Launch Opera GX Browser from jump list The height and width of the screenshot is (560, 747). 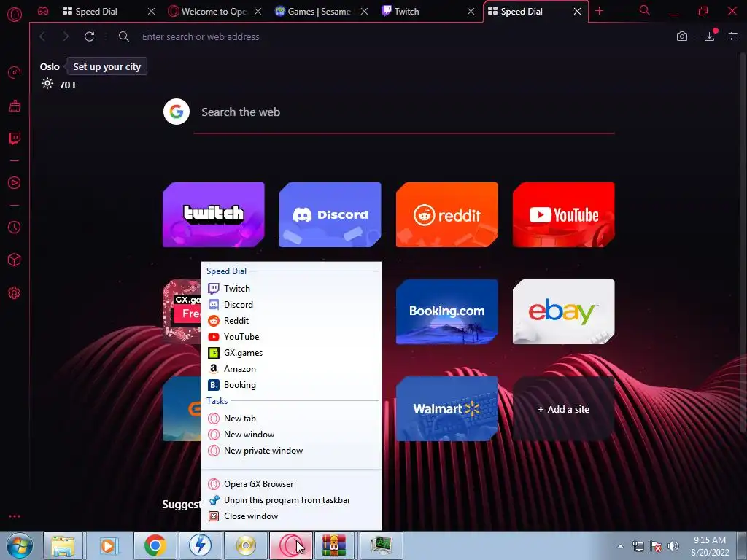[291, 484]
